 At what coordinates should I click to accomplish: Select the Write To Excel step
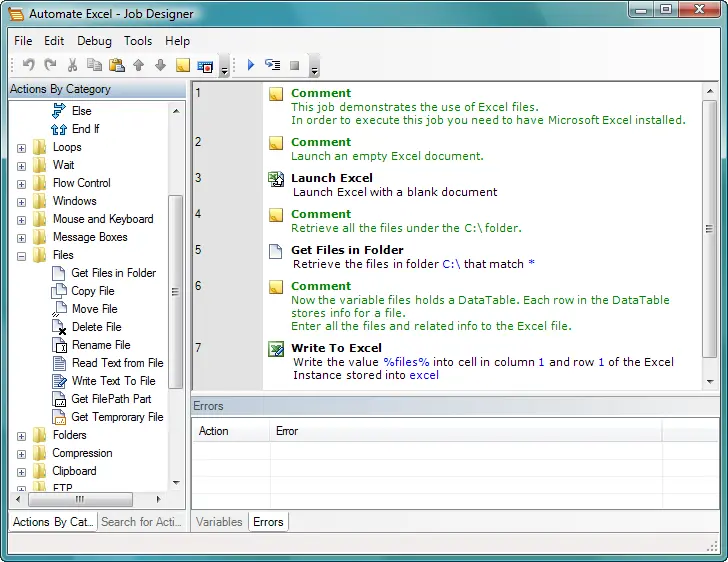[447, 361]
